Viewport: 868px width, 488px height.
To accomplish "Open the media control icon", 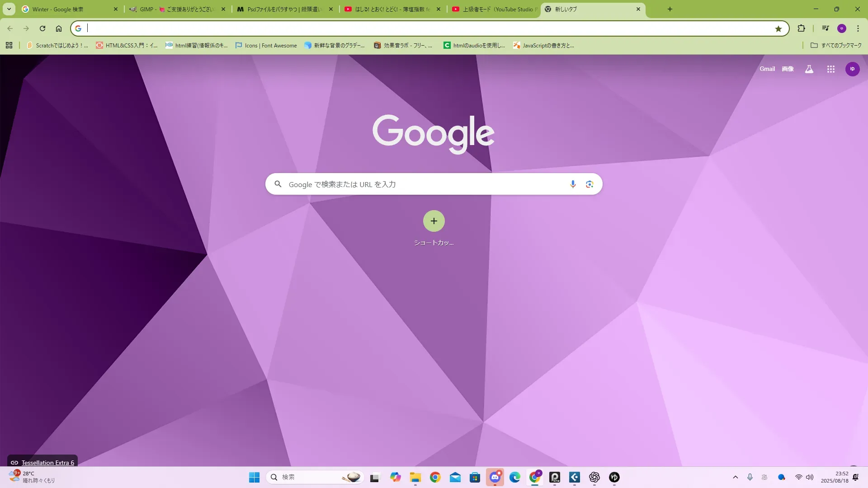I will 826,28.
